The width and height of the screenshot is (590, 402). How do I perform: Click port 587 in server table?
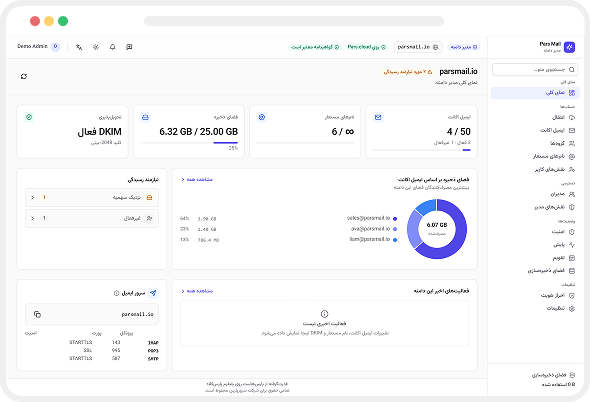[x=116, y=358]
